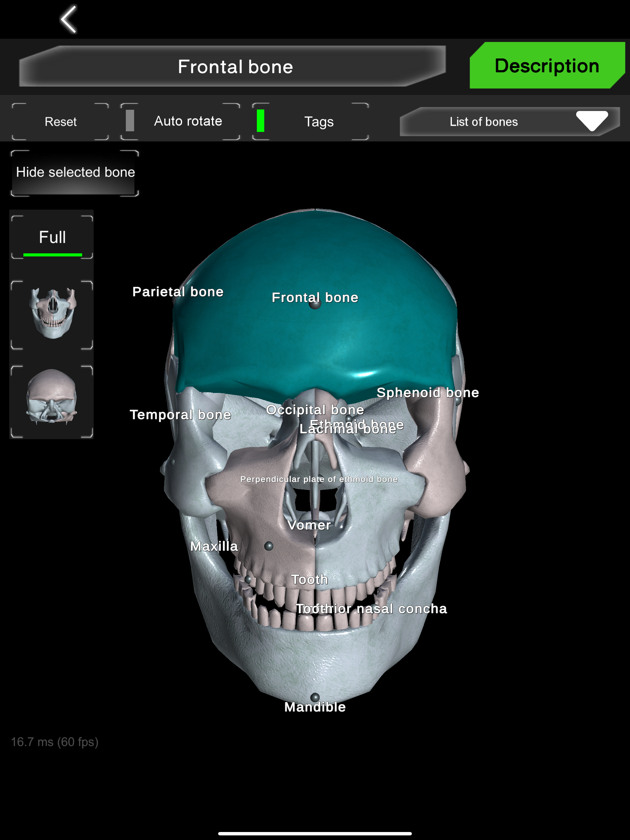630x840 pixels.
Task: Select the Temporal bone label
Action: (181, 414)
